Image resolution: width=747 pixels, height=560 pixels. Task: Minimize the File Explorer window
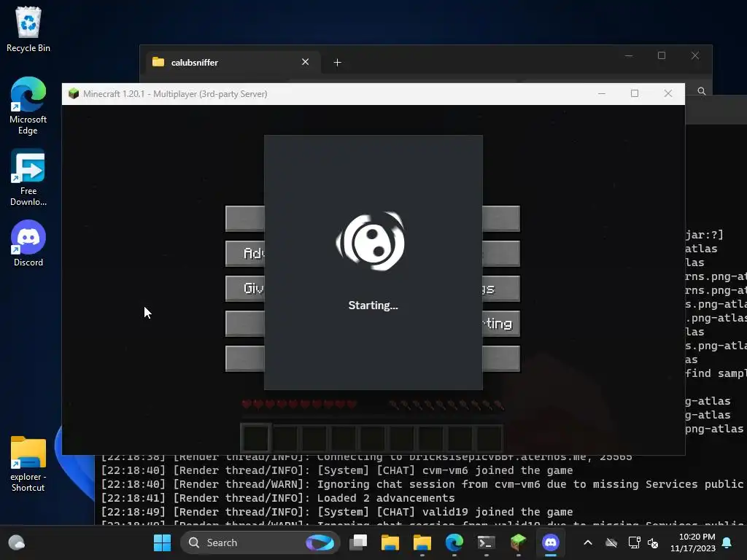point(629,55)
